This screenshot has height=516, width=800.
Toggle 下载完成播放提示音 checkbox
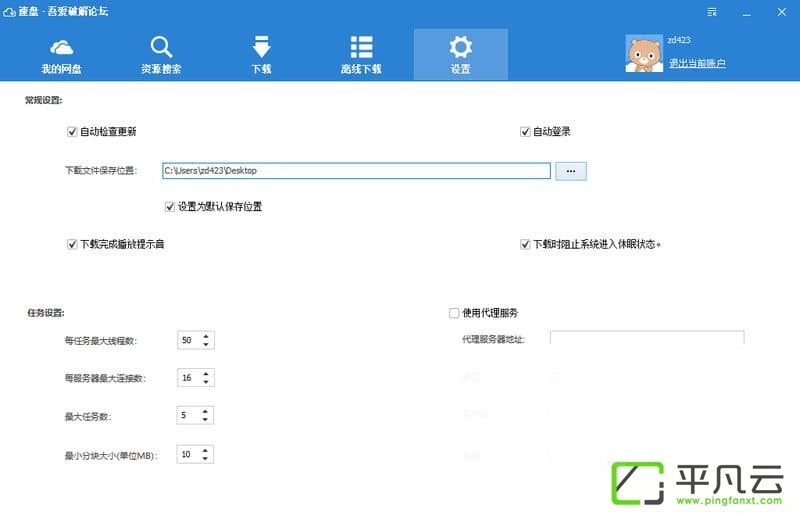click(72, 244)
